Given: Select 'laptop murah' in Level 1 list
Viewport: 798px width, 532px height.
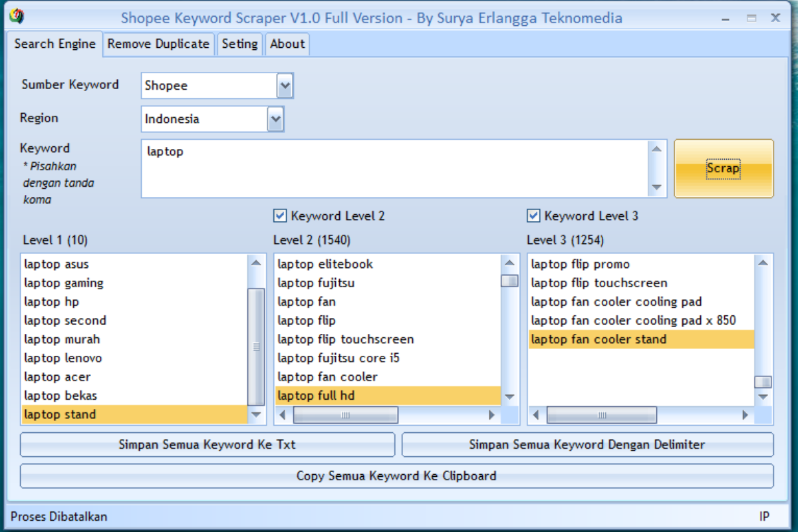Looking at the screenshot, I should point(134,339).
